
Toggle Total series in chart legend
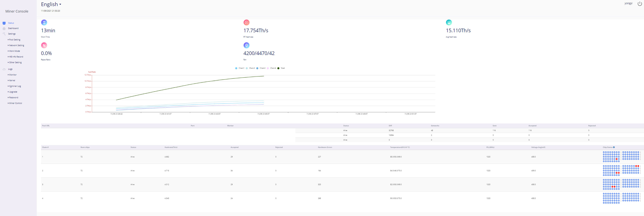point(281,68)
